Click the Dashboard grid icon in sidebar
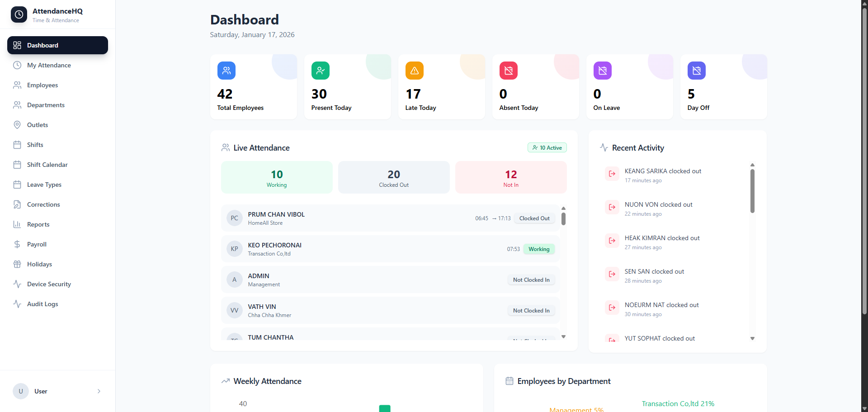The width and height of the screenshot is (868, 412). click(17, 45)
